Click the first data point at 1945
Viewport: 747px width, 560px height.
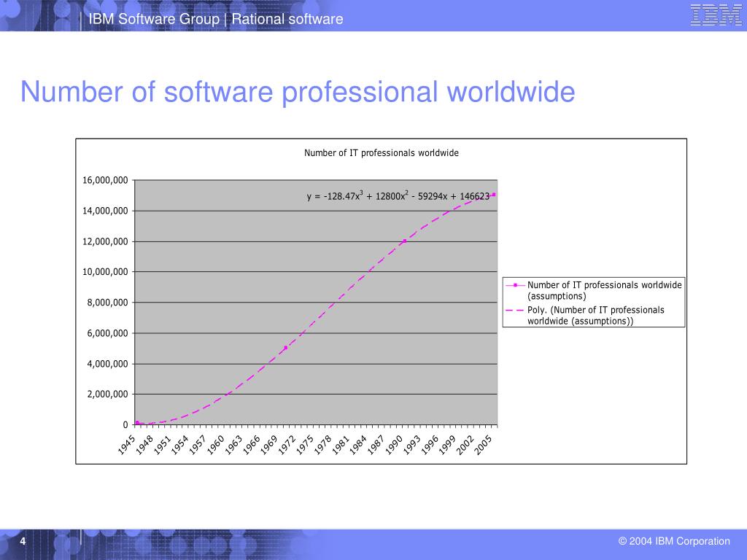point(137,422)
